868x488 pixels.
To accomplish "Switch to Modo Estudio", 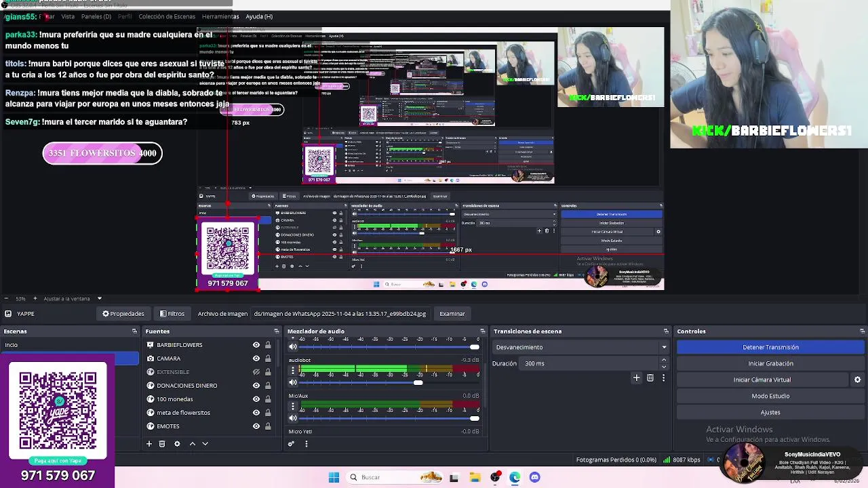I will [x=770, y=396].
